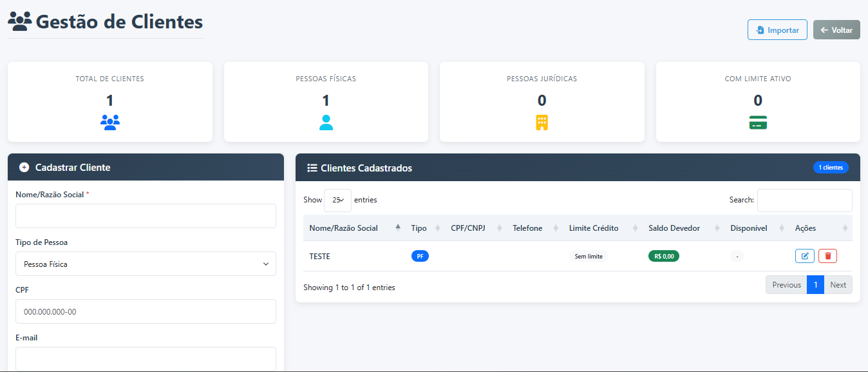
Task: Focus the CPF input field
Action: tap(146, 311)
